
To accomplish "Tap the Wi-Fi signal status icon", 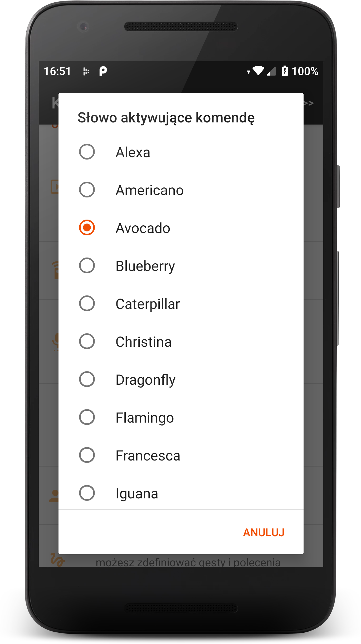I will pyautogui.click(x=258, y=71).
